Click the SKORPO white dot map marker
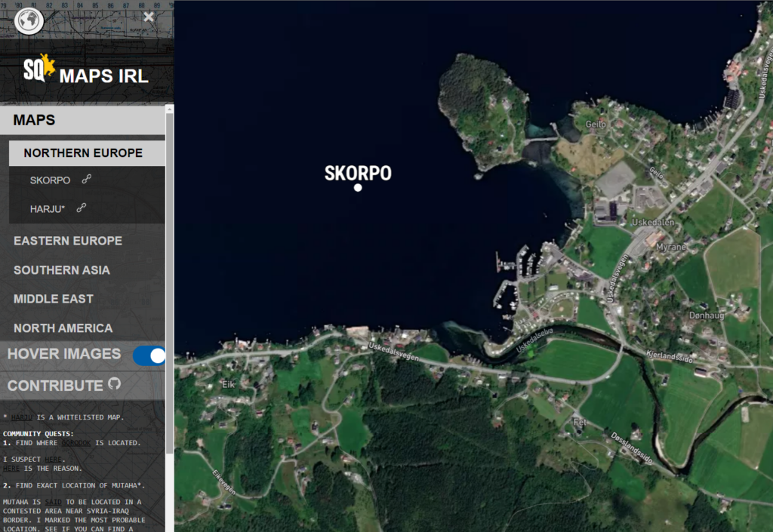 pyautogui.click(x=358, y=188)
